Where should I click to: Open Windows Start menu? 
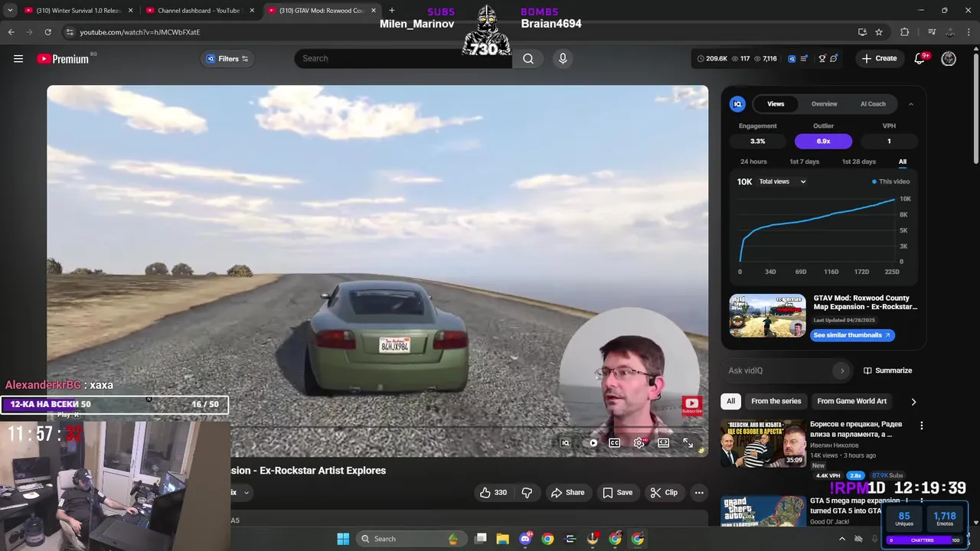(343, 539)
